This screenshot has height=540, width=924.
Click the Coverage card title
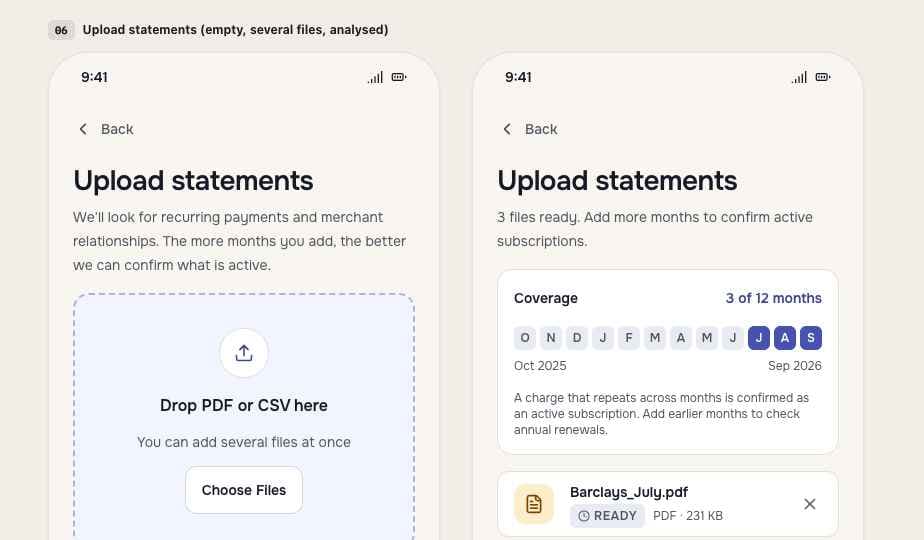pos(546,298)
